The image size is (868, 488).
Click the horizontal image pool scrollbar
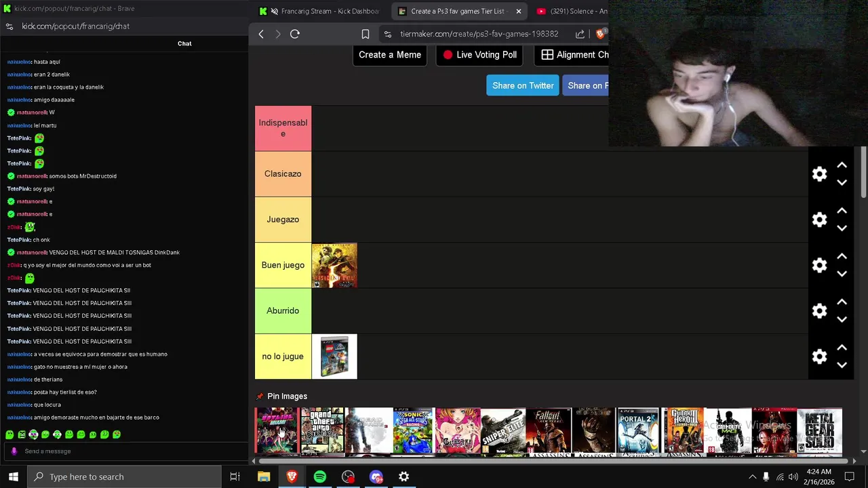pos(553,461)
